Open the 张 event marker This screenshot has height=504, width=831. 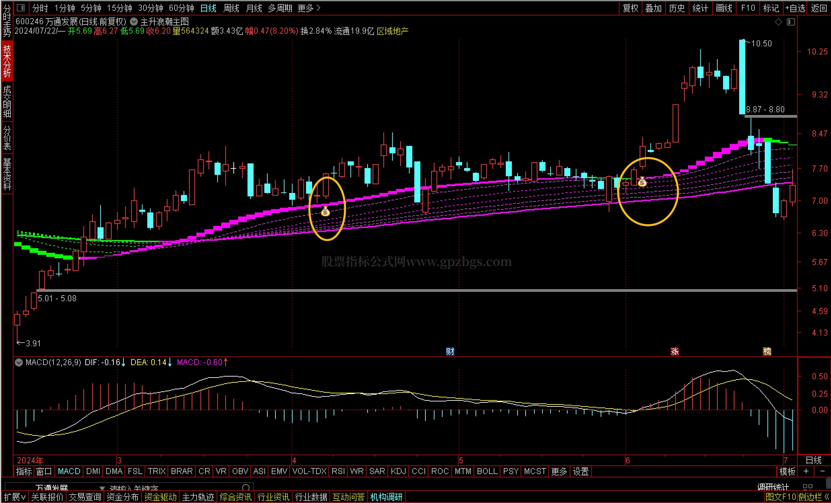pos(675,352)
